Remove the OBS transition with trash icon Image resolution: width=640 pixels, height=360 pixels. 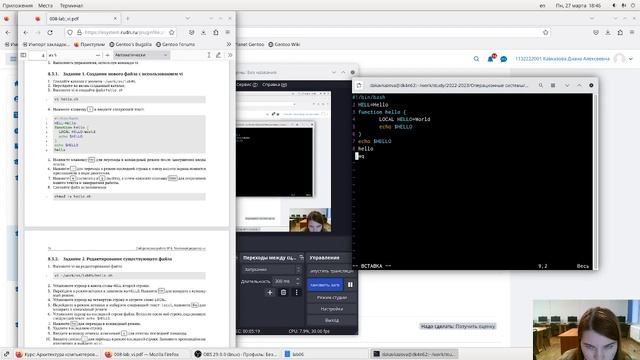coord(283,292)
